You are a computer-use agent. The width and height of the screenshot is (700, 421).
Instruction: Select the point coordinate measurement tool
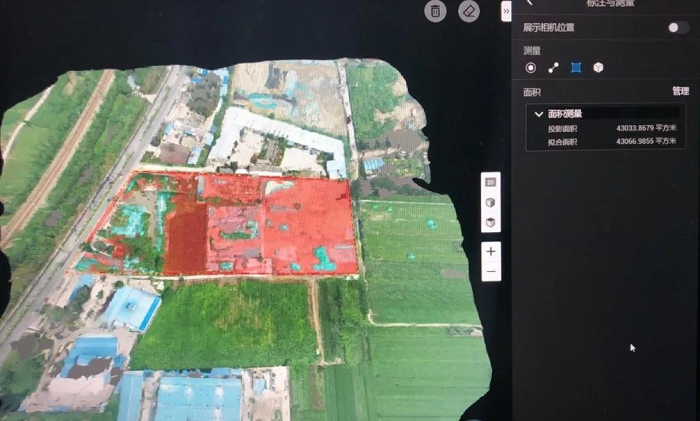pos(531,68)
